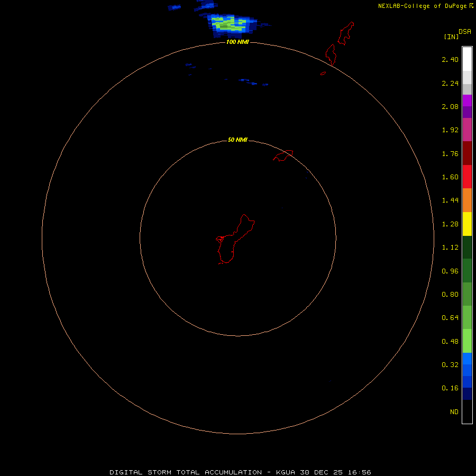
Task: Click the bright magenta legend swatch
Action: pos(467,100)
